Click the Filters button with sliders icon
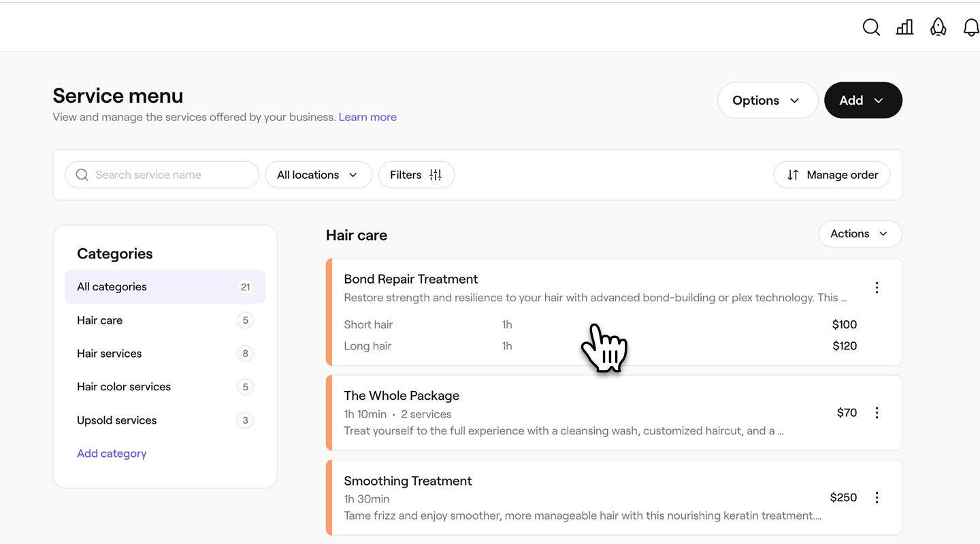Viewport: 980px width, 544px height. pyautogui.click(x=416, y=175)
